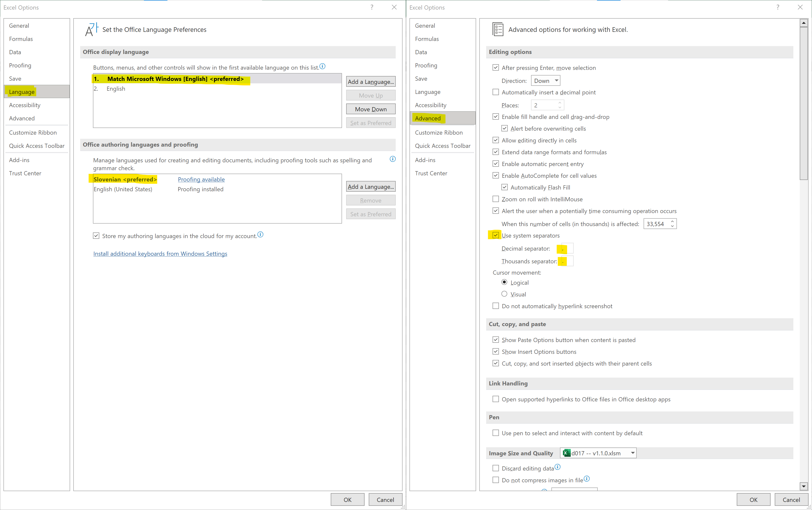
Task: Click info icon next to authoring languages description
Action: pyautogui.click(x=393, y=159)
